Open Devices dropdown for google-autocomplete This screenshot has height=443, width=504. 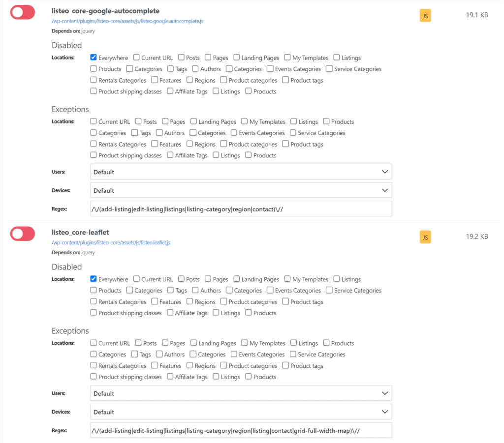(241, 190)
